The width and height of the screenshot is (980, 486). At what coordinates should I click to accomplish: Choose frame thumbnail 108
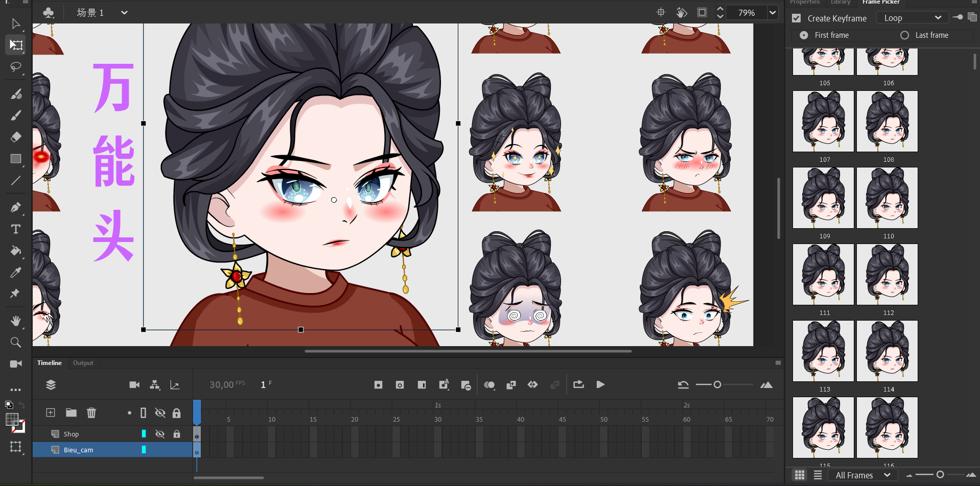tap(887, 121)
